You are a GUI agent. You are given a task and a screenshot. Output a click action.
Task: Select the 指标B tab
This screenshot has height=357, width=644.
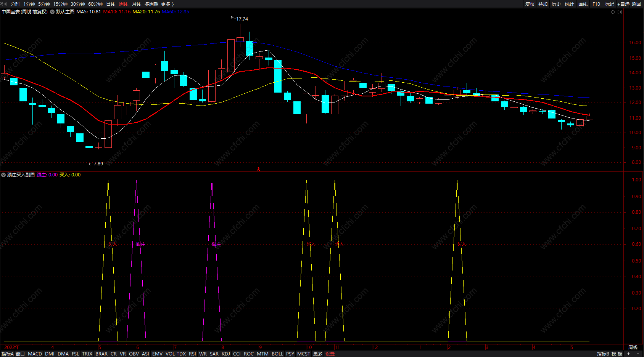pos(603,354)
